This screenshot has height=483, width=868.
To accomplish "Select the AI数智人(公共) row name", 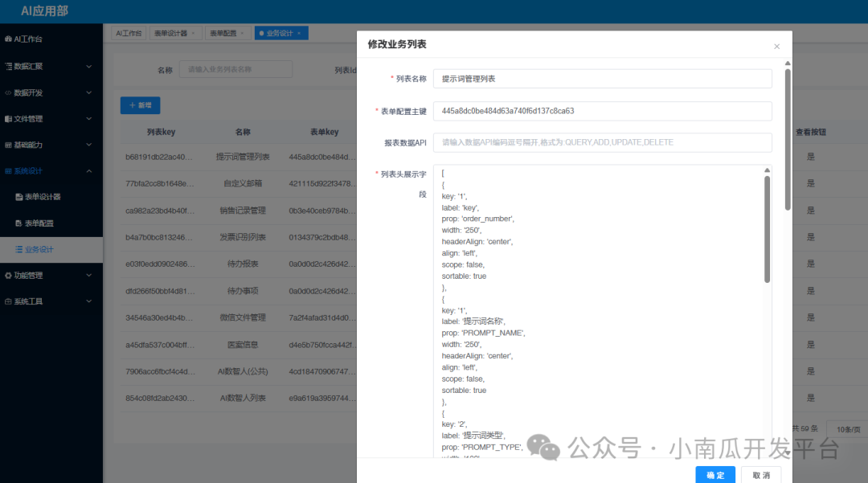I will pos(243,371).
